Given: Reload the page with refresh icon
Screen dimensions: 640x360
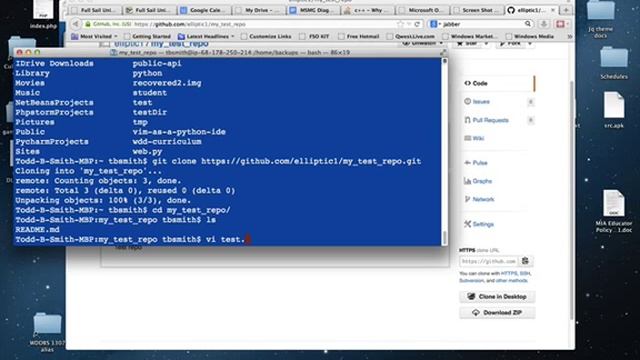Looking at the screenshot, I should tap(417, 24).
